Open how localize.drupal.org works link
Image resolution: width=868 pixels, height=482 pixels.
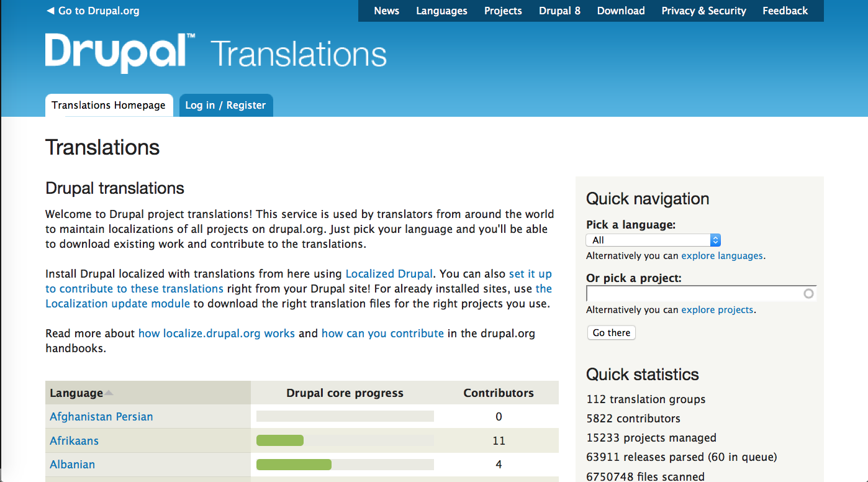(x=216, y=333)
